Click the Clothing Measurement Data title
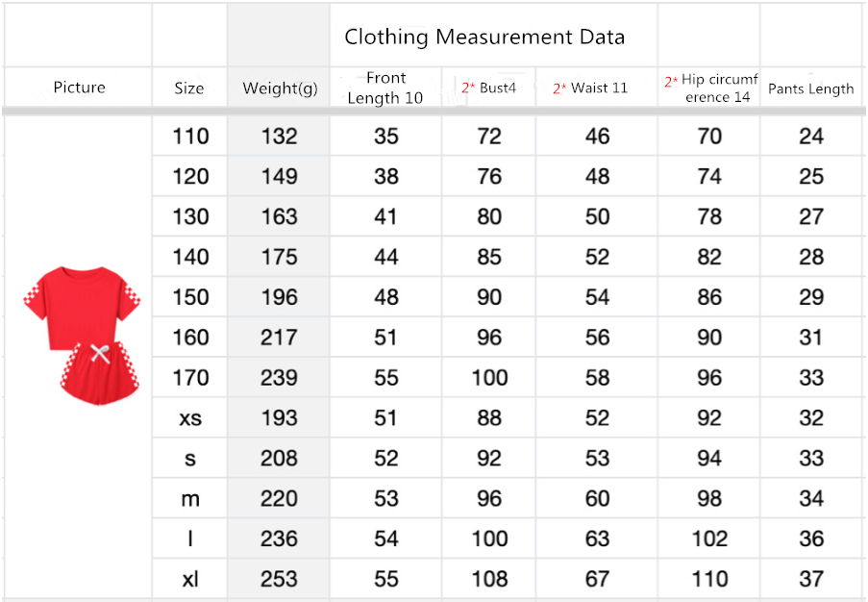The image size is (868, 602). [x=484, y=38]
